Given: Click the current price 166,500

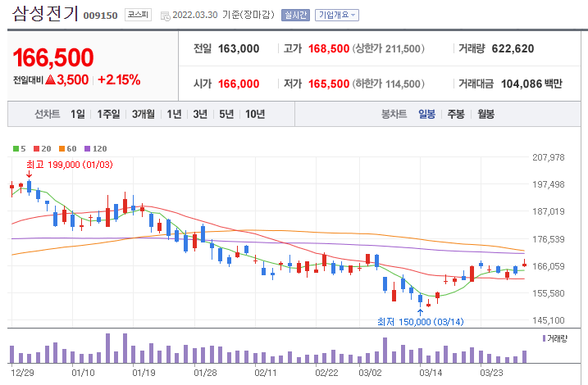Looking at the screenshot, I should 53,57.
